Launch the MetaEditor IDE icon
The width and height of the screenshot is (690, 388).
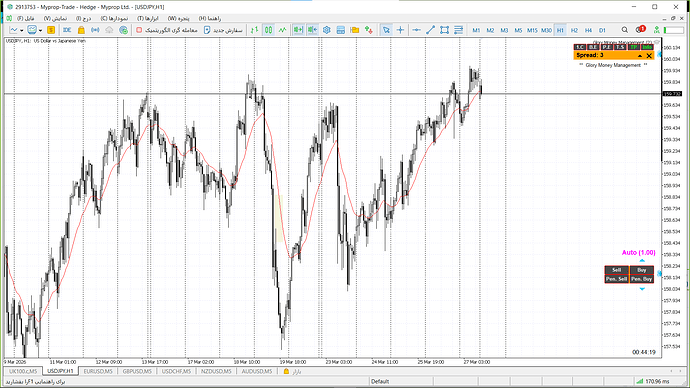click(x=67, y=30)
